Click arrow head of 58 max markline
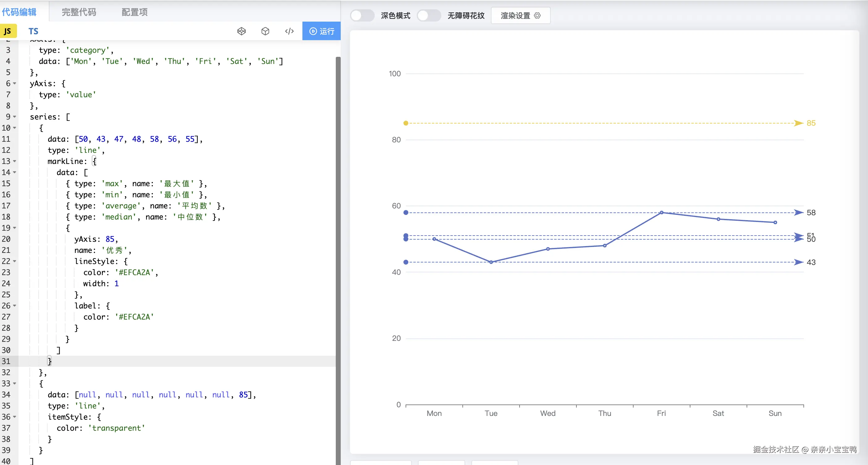Image resolution: width=868 pixels, height=465 pixels. pyautogui.click(x=799, y=212)
